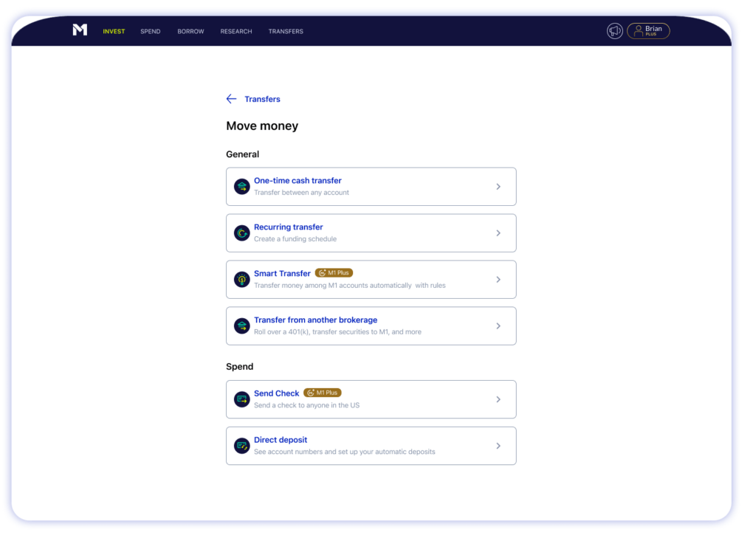Select the Smart Transfer title
Viewport: 756px width, 541px height.
pos(282,273)
